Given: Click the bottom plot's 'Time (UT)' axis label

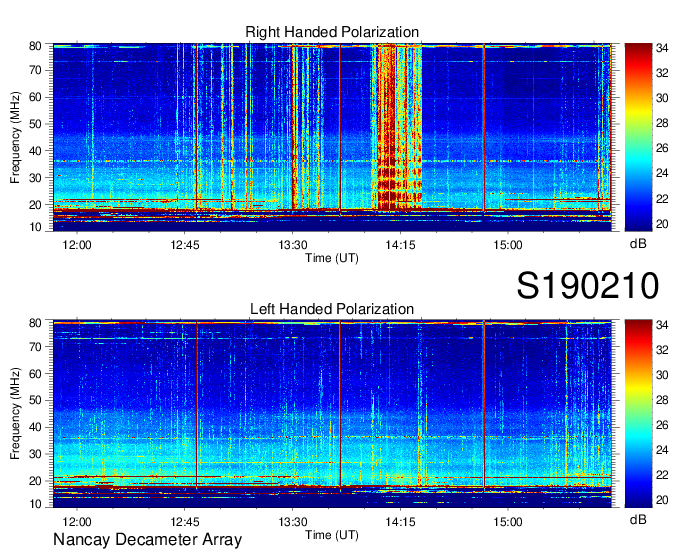Looking at the screenshot, I should click(332, 535).
